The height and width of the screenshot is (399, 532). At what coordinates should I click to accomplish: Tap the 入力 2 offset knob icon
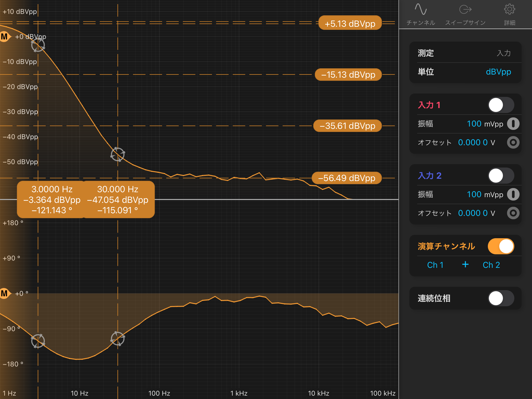pos(513,213)
